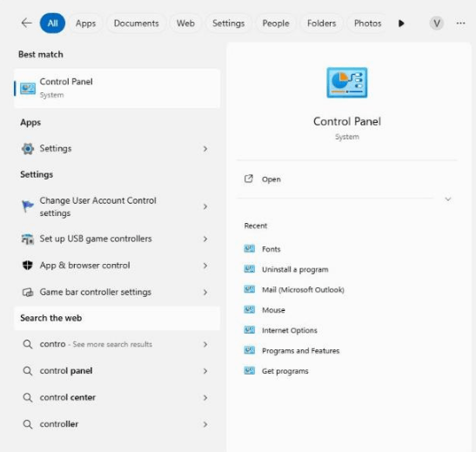Select Change User Account Control settings

point(117,206)
